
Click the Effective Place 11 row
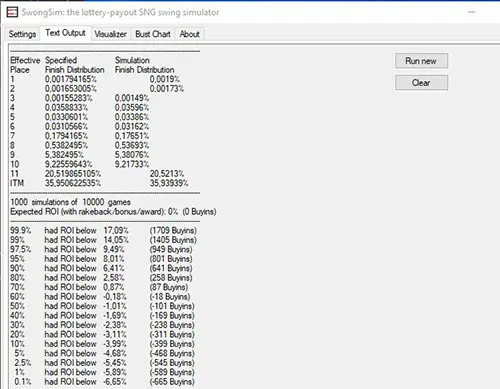(x=97, y=174)
